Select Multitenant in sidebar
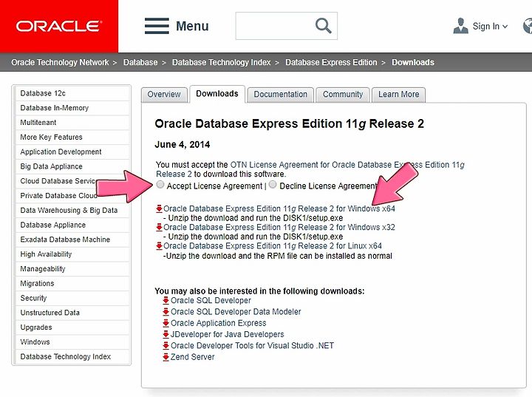The height and width of the screenshot is (397, 532). pyautogui.click(x=72, y=123)
